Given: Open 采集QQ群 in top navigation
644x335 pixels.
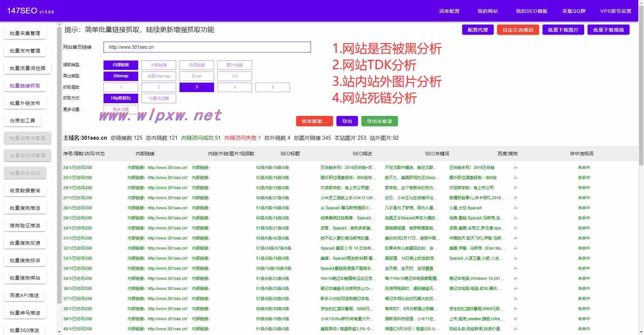Looking at the screenshot, I should 574,11.
